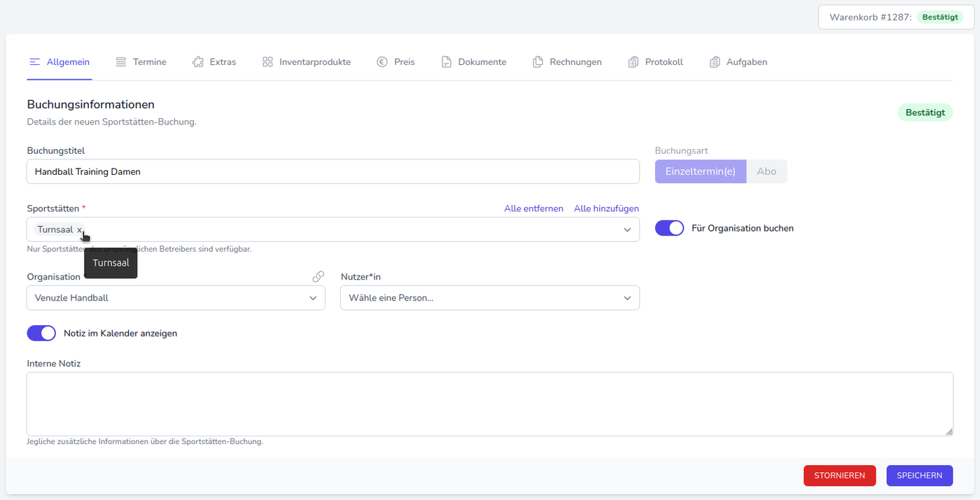Click the copy icon of Rechnungen
Image resolution: width=980 pixels, height=500 pixels.
pos(538,62)
